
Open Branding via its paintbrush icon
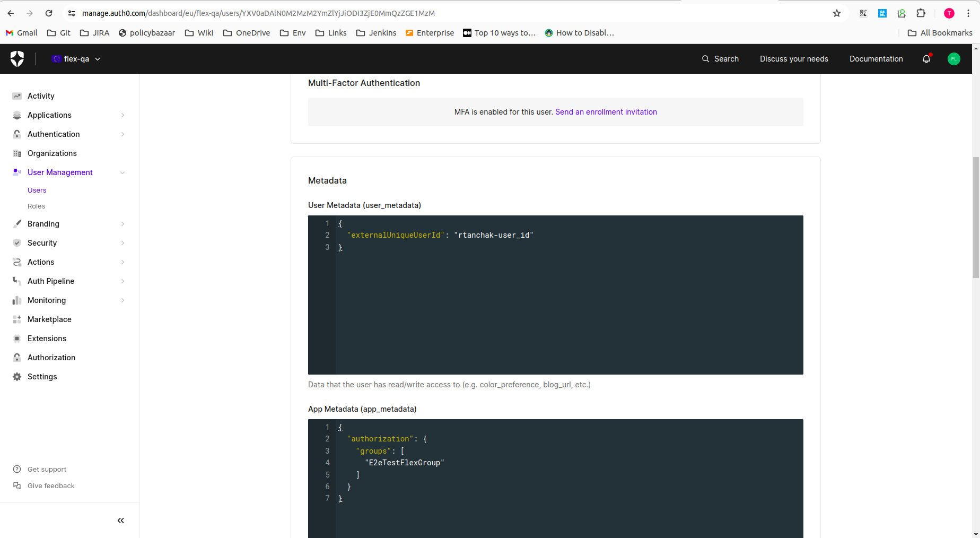click(x=16, y=223)
